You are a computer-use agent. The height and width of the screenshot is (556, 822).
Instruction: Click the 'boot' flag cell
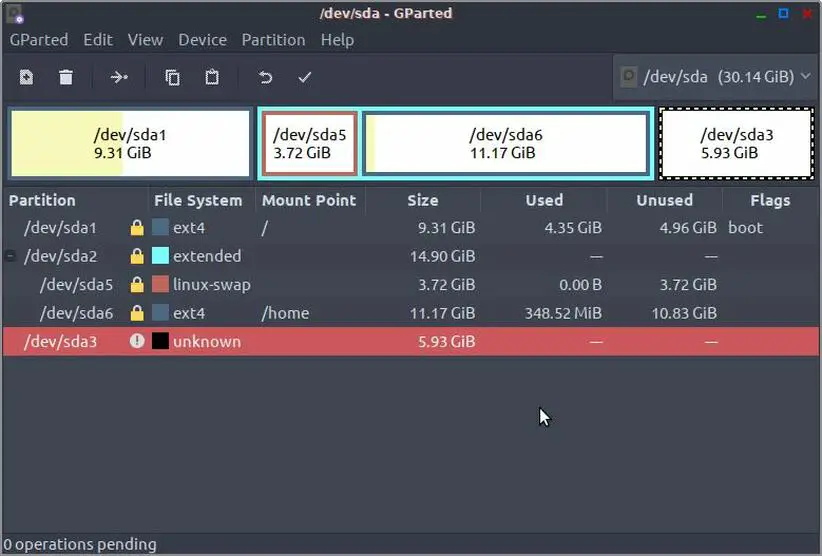coord(745,227)
